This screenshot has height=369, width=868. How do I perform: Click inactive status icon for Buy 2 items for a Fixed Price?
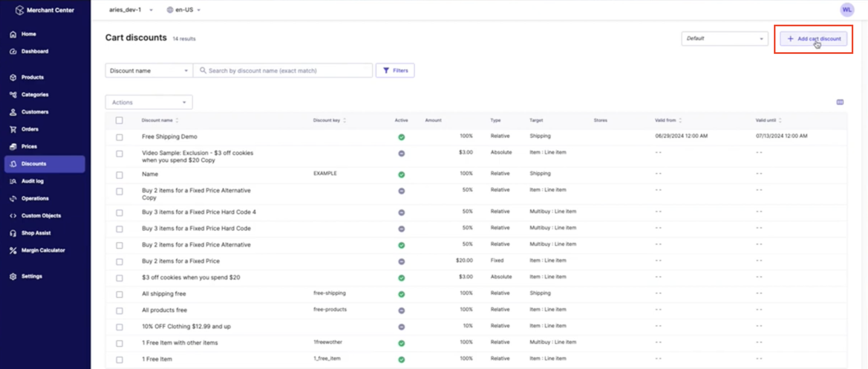point(401,262)
